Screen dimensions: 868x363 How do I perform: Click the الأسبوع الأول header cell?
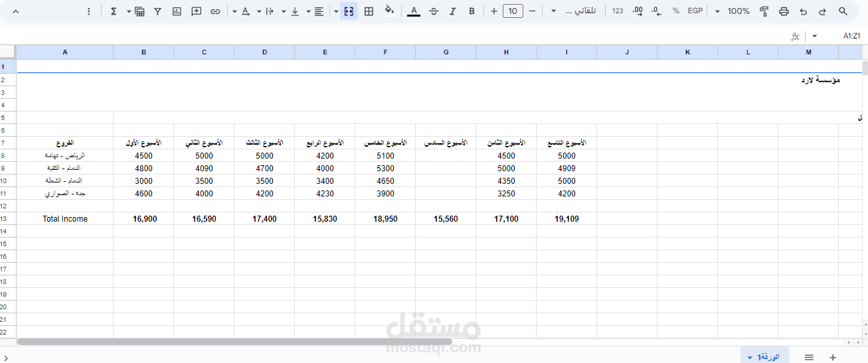pos(143,143)
